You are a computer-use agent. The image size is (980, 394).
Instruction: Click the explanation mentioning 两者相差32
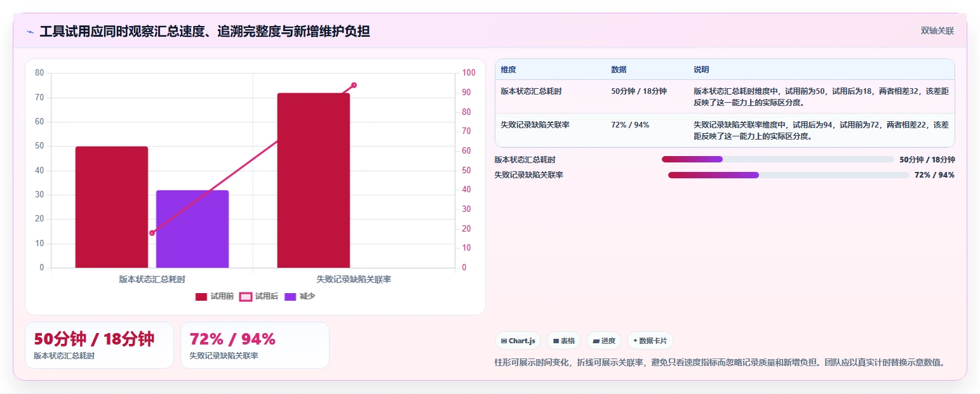click(x=821, y=97)
